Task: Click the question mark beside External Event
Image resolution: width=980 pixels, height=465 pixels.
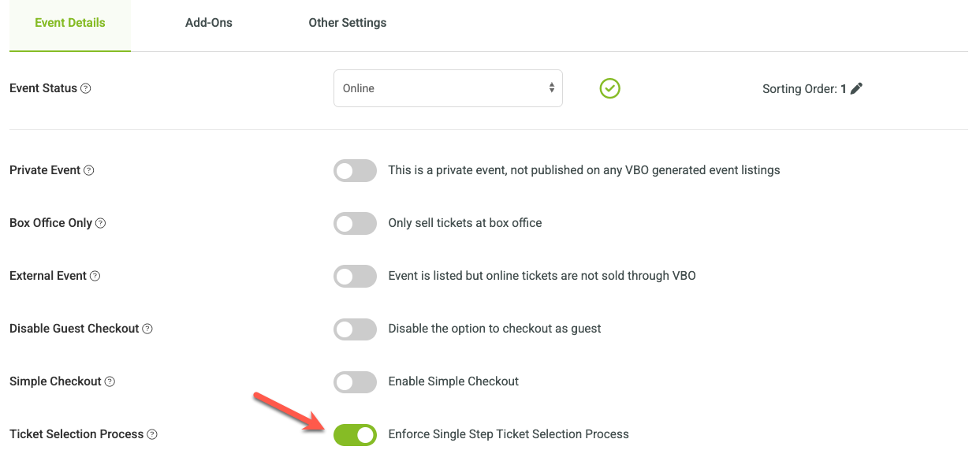Action: [x=95, y=276]
